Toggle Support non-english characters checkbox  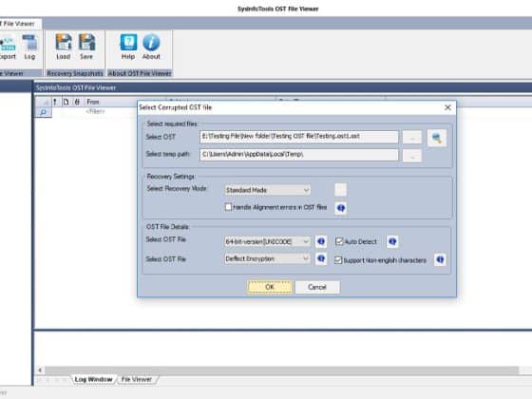338,260
